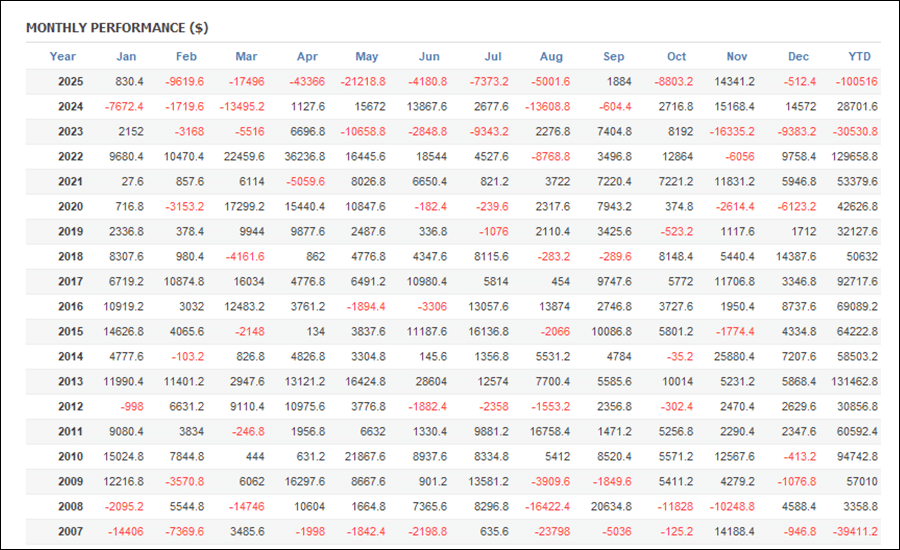The width and height of the screenshot is (900, 550).
Task: Select the Sep column header
Action: click(x=614, y=57)
